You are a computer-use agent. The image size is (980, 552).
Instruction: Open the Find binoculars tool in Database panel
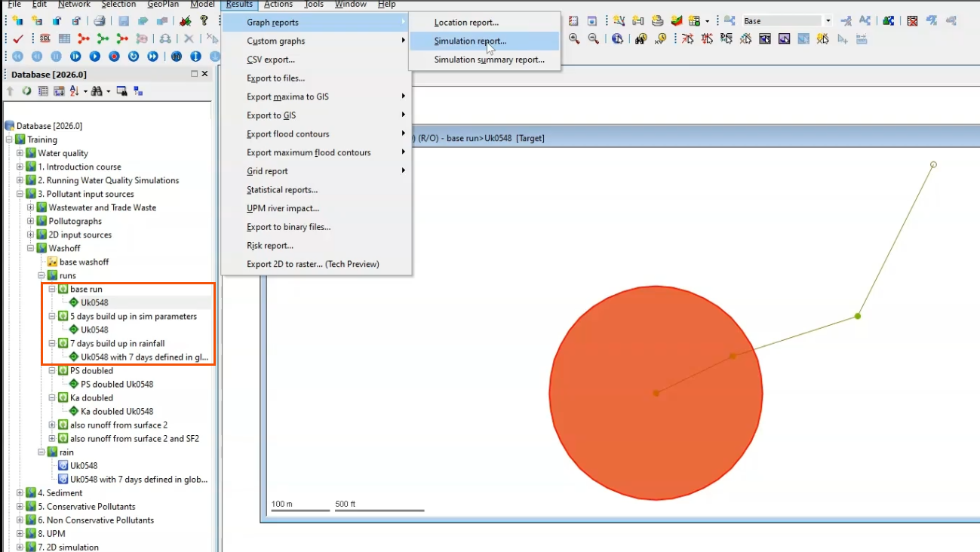[x=97, y=90]
